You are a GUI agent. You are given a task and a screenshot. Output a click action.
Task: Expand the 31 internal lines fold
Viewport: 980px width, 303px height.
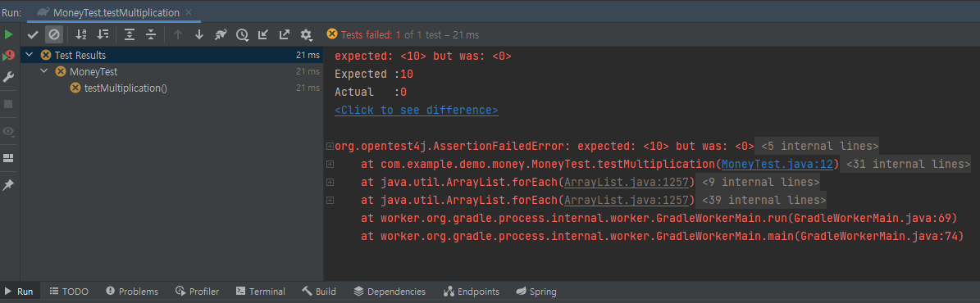click(905, 165)
